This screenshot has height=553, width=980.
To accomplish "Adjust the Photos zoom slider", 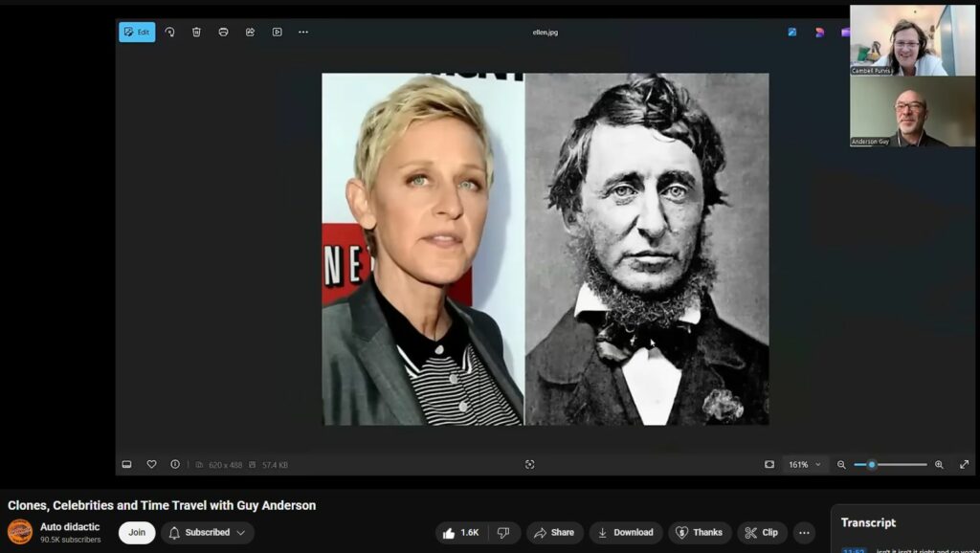I will tap(890, 464).
